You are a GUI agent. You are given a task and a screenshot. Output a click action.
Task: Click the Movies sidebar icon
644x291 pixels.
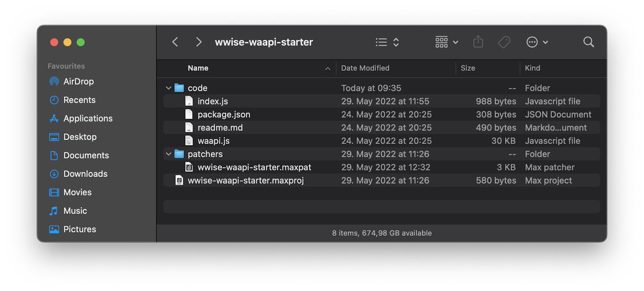[x=54, y=192]
